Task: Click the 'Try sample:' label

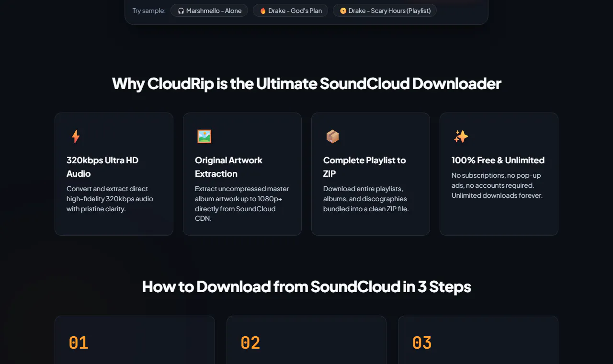Action: [149, 11]
